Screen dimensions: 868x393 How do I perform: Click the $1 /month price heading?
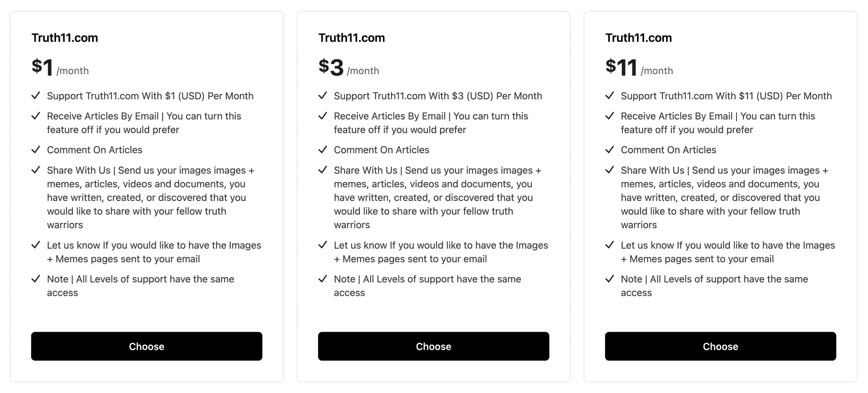point(60,68)
